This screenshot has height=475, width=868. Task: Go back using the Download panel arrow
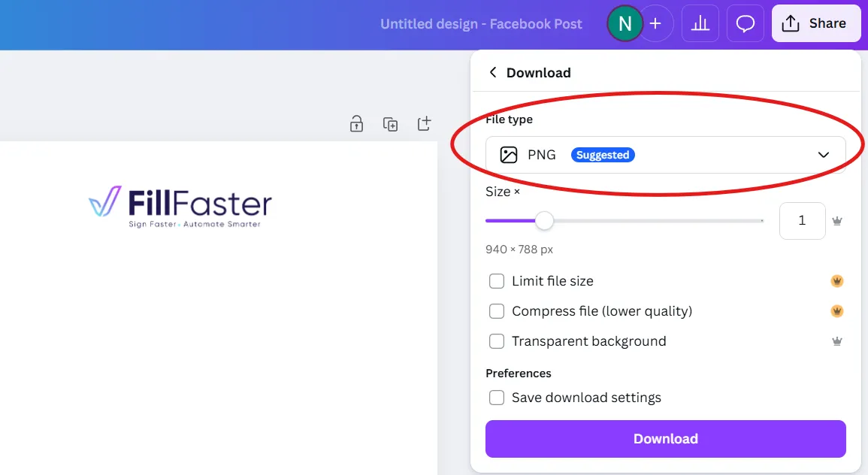click(x=493, y=72)
